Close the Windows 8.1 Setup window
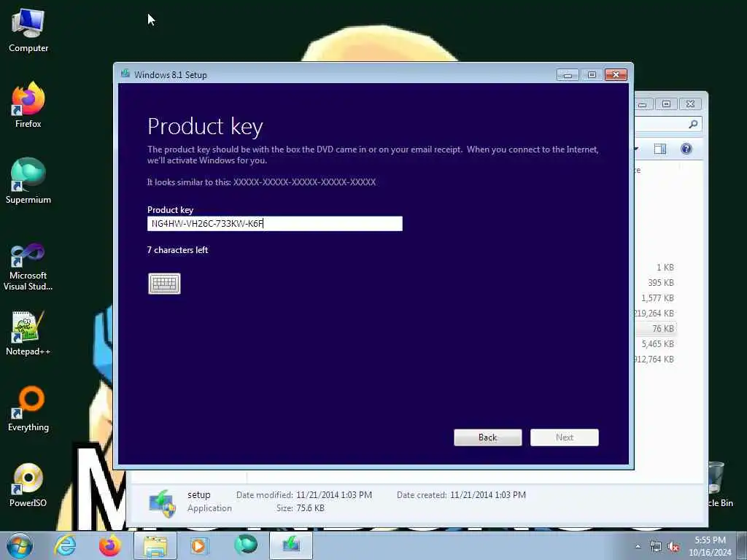Viewport: 747px width, 560px height. (x=616, y=75)
